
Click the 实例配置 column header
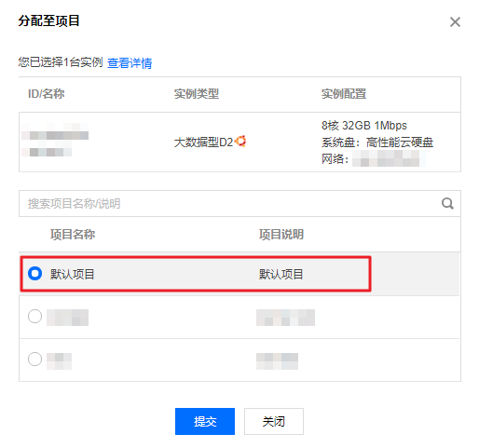pyautogui.click(x=344, y=94)
